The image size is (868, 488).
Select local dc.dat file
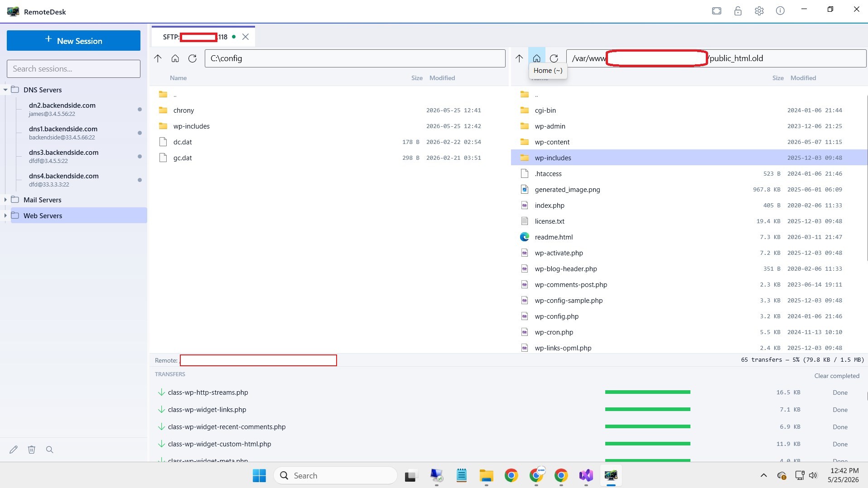329,142
